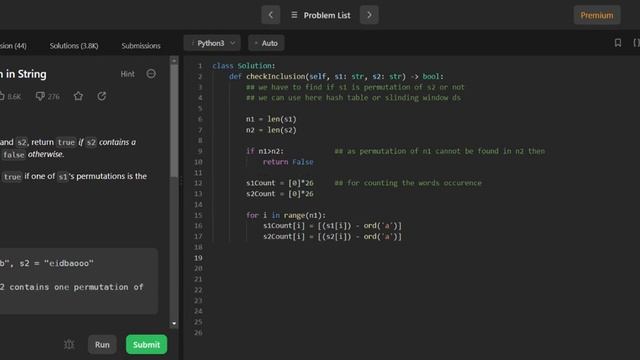This screenshot has width=640, height=360.
Task: Click the Premium button
Action: coord(597,15)
